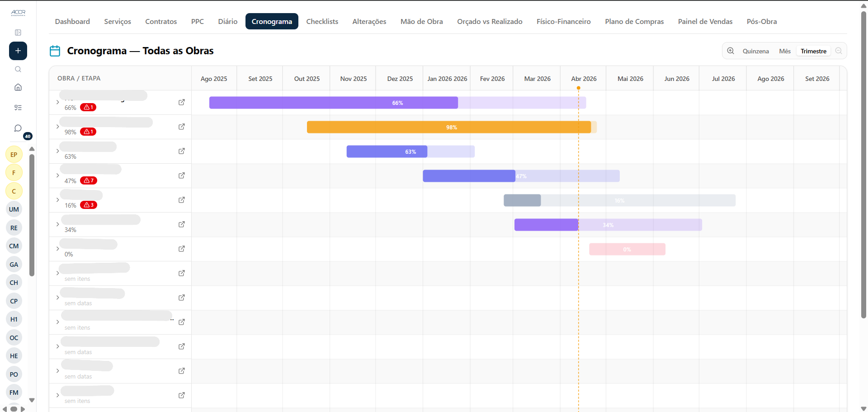The image size is (868, 412).
Task: Open chat showing 40 notifications
Action: (18, 128)
